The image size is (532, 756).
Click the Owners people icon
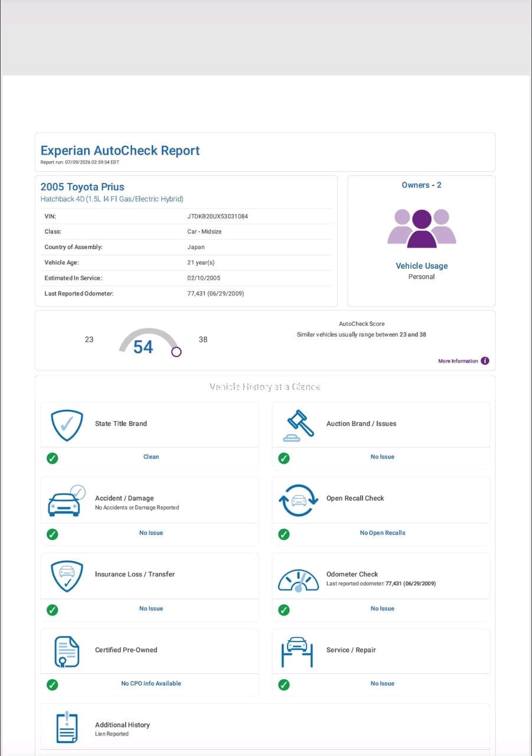pos(422,228)
